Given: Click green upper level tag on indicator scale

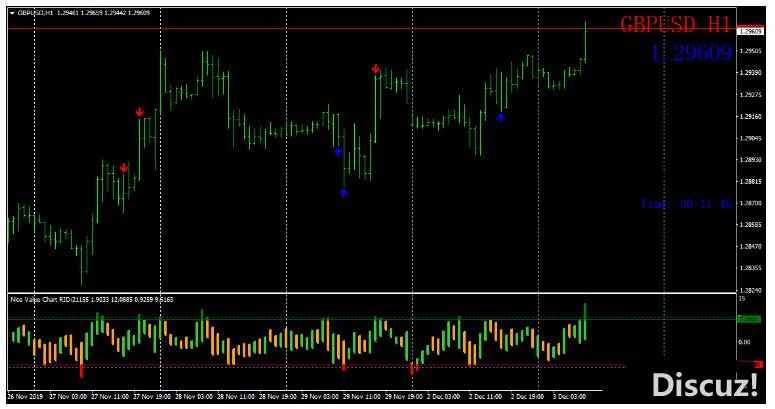Looking at the screenshot, I should tap(750, 319).
